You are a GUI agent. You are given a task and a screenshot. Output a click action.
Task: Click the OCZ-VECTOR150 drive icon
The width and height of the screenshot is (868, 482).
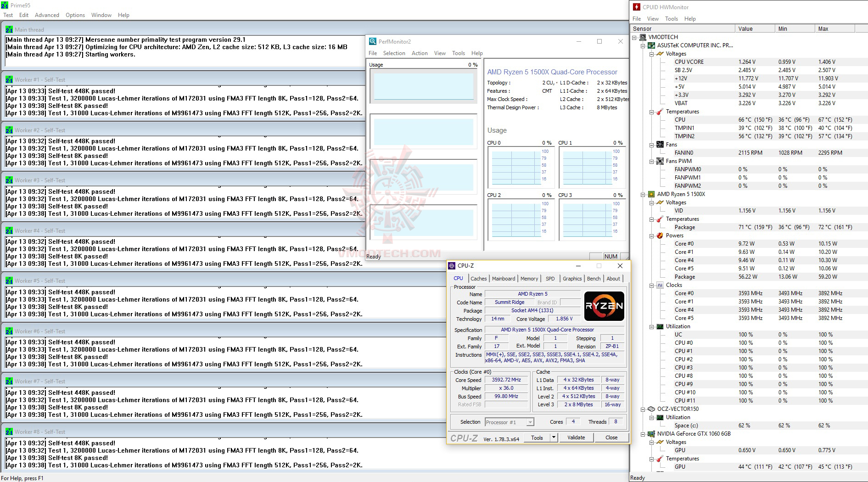(651, 409)
